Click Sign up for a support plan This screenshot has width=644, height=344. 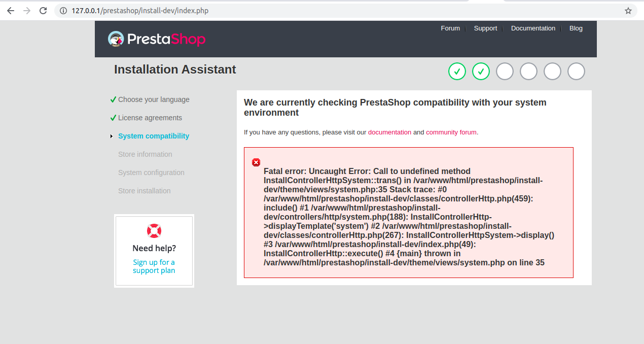(x=154, y=266)
